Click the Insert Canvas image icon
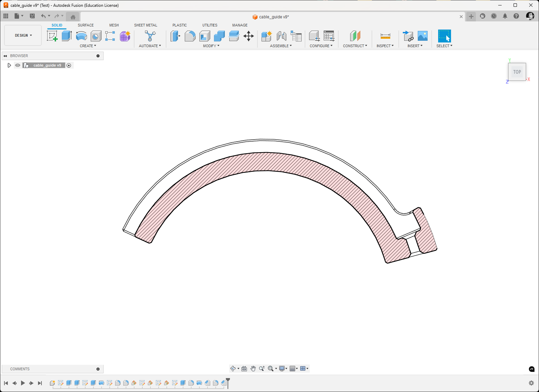This screenshot has width=539, height=392. (423, 36)
